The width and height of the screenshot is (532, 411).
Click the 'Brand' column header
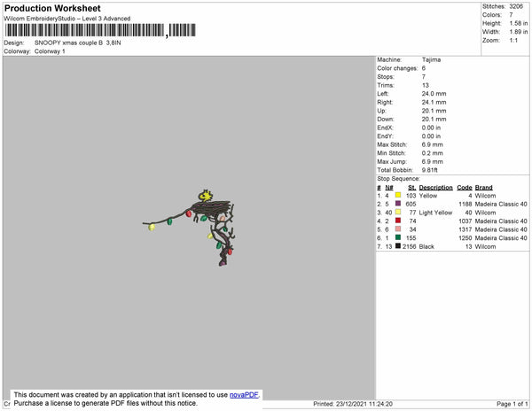pyautogui.click(x=483, y=188)
